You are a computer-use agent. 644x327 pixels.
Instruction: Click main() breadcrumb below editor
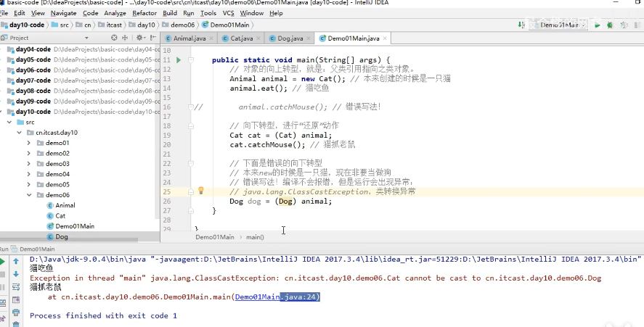point(255,237)
